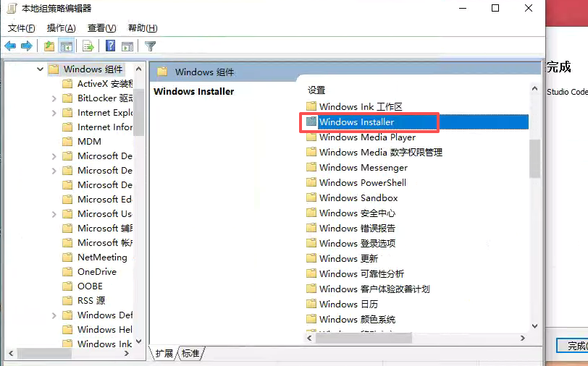Expand the Windows Def tree node
This screenshot has height=366, width=588.
(54, 315)
